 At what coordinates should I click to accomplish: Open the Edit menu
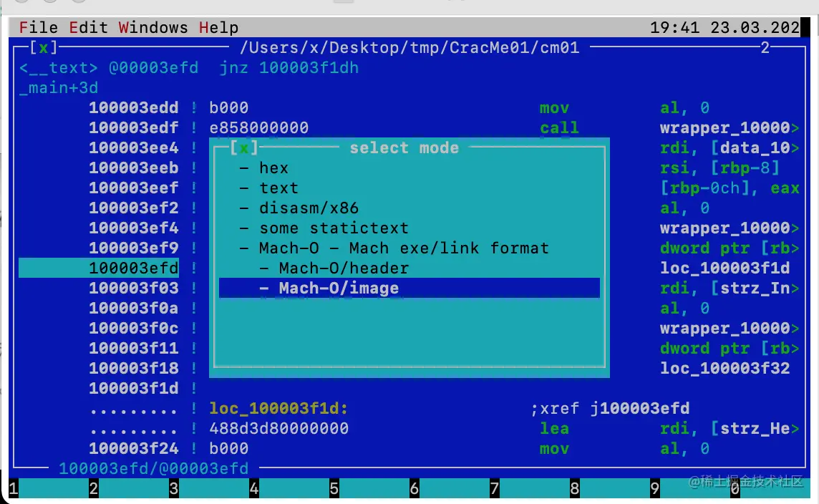coord(88,27)
